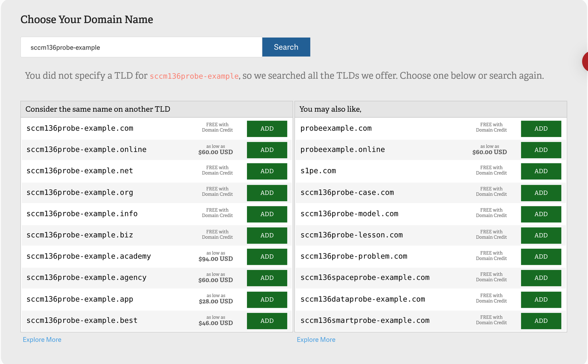Screen dimensions: 588x364
Task: Select the sccm136spaceprobe-example.com domain name text
Action: click(365, 278)
